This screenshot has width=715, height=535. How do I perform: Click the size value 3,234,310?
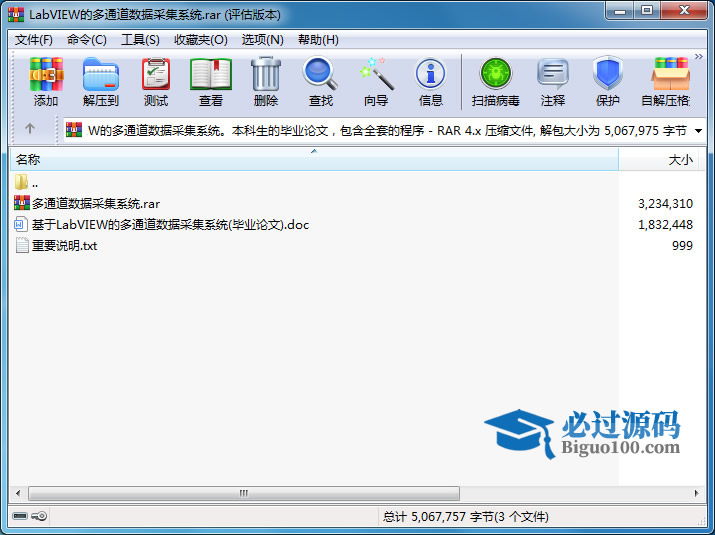[x=665, y=203]
